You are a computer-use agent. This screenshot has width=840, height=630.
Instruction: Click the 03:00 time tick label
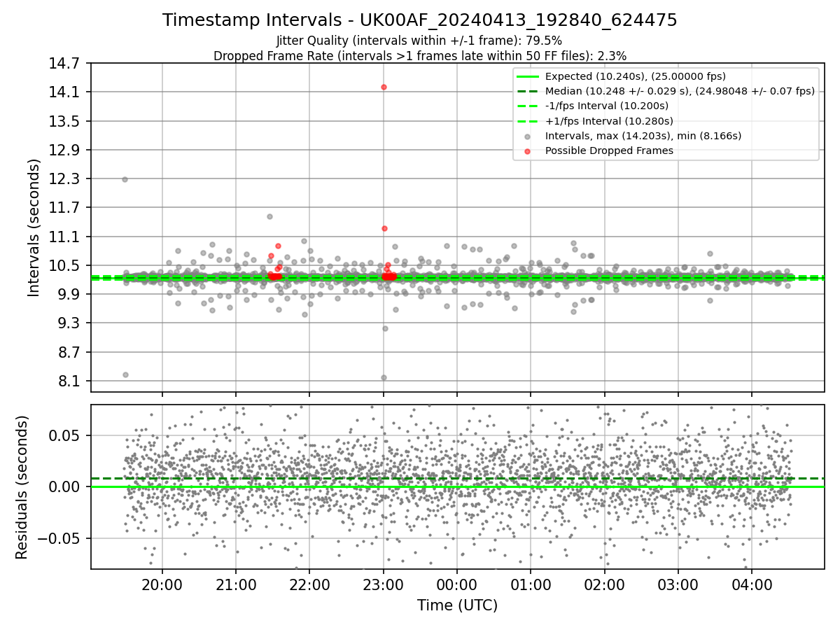(678, 584)
